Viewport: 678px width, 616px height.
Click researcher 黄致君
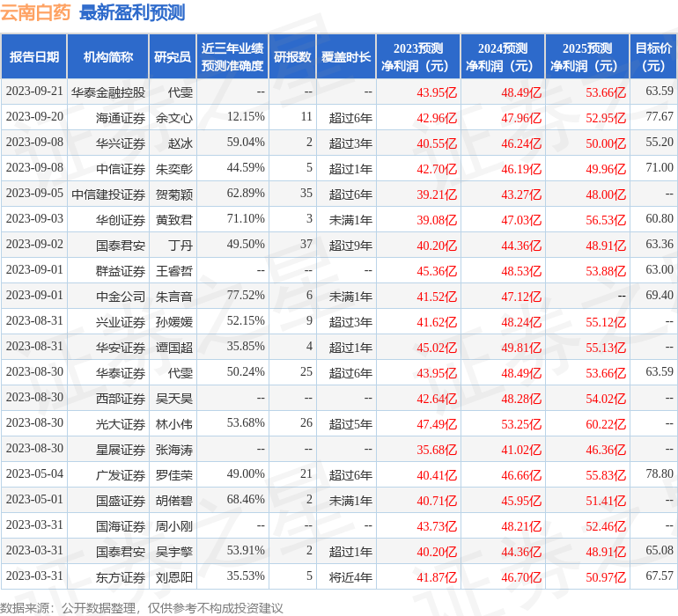click(x=174, y=220)
